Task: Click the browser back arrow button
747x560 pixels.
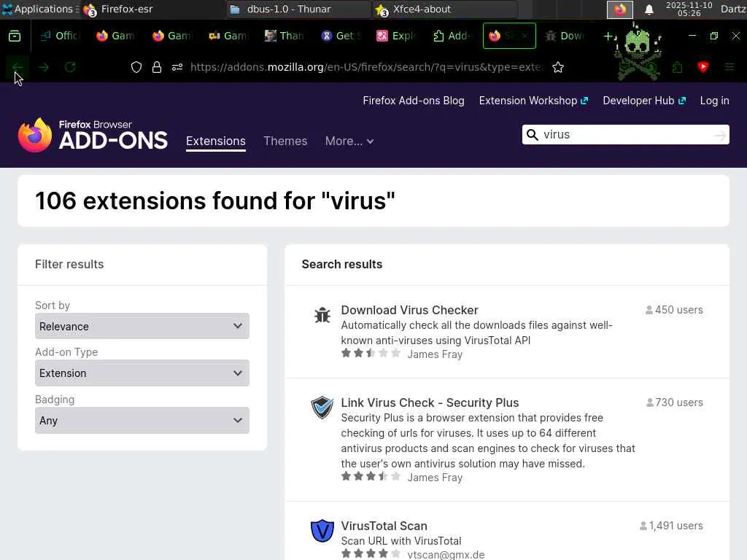Action: 18,67
